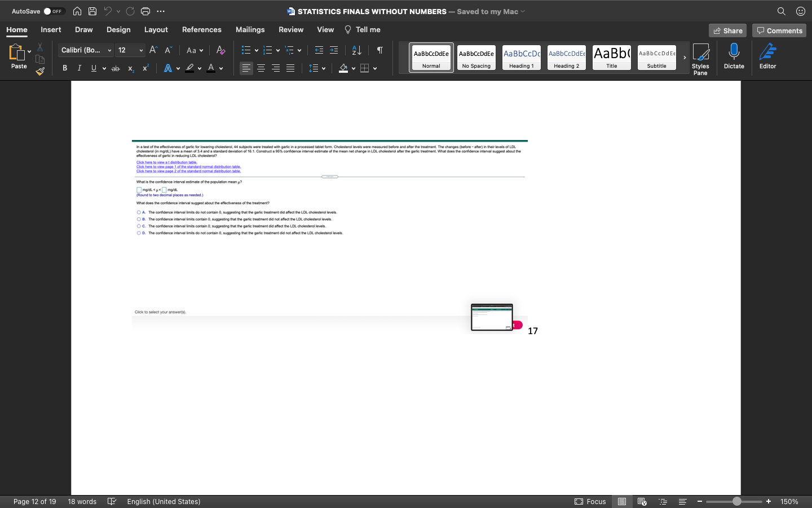The width and height of the screenshot is (812, 508).
Task: Center align text
Action: point(261,68)
